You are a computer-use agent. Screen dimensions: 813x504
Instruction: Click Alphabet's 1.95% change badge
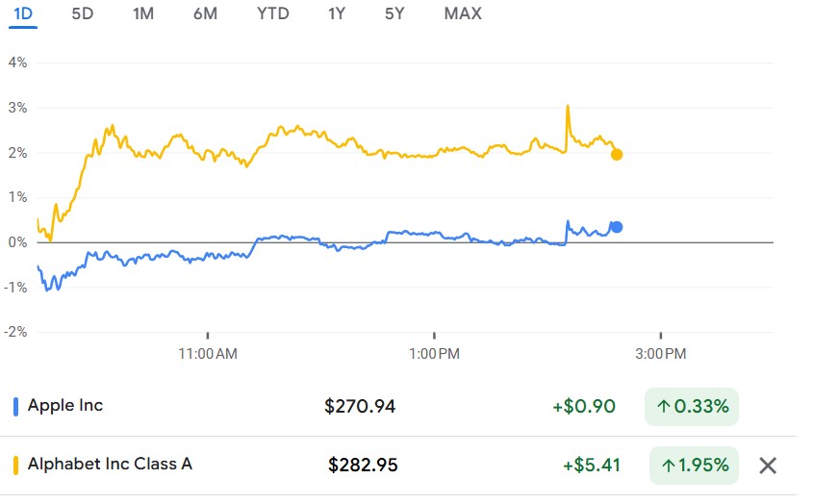(692, 466)
